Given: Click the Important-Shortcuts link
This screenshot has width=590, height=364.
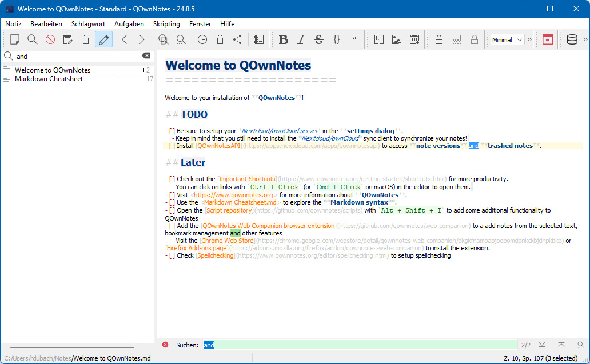Looking at the screenshot, I should click(x=247, y=179).
